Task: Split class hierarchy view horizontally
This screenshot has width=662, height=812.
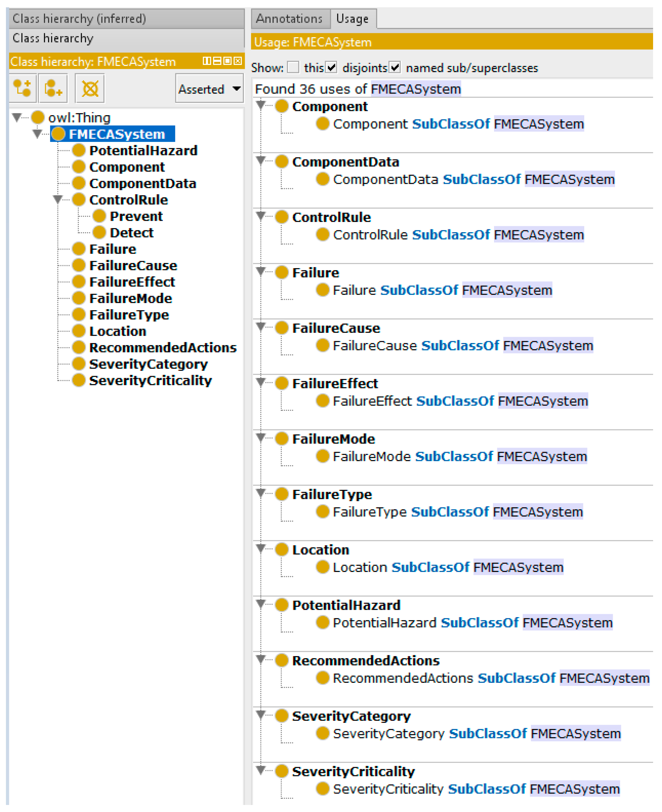Action: 217,61
